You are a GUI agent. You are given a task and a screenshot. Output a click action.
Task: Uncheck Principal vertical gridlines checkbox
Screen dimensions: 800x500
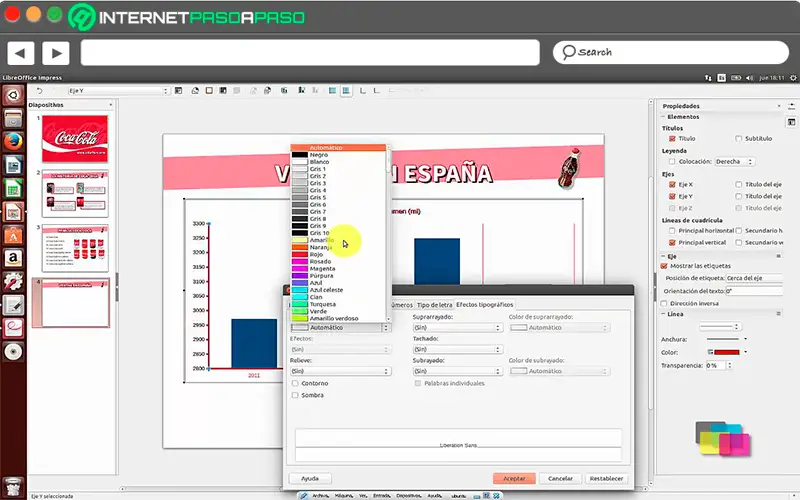(672, 243)
